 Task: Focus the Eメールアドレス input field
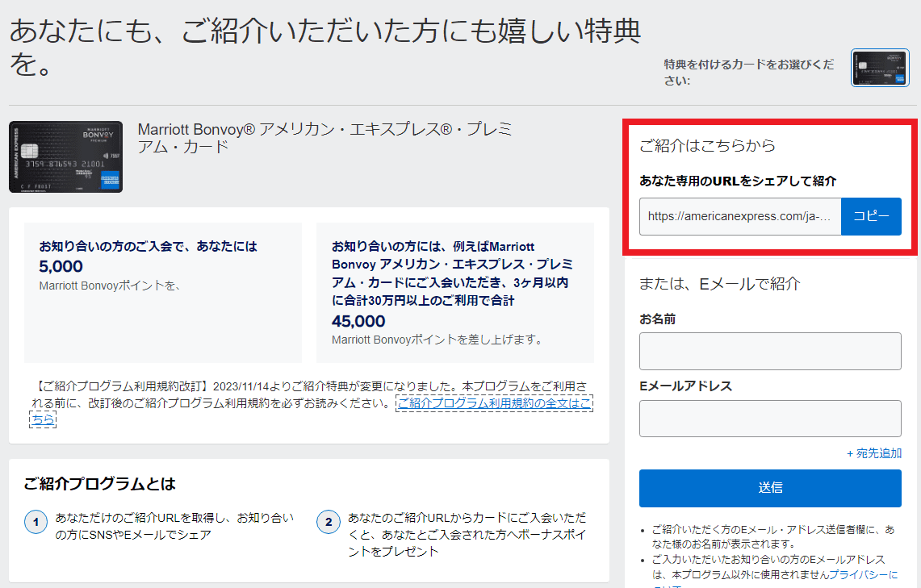770,419
